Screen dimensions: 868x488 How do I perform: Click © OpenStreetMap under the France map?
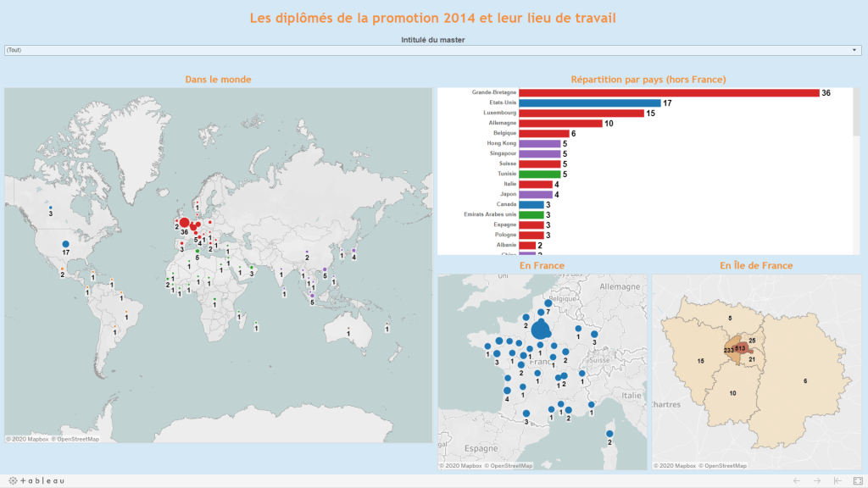coord(509,465)
